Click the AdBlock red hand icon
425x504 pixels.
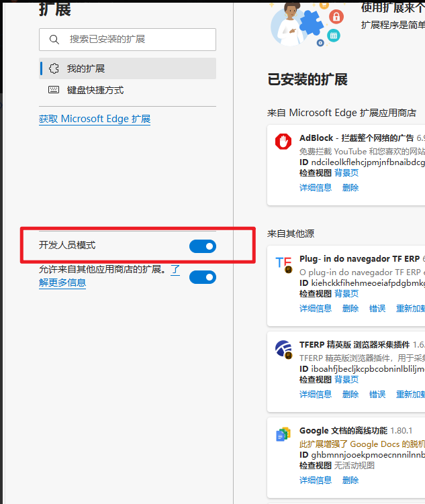(x=283, y=142)
